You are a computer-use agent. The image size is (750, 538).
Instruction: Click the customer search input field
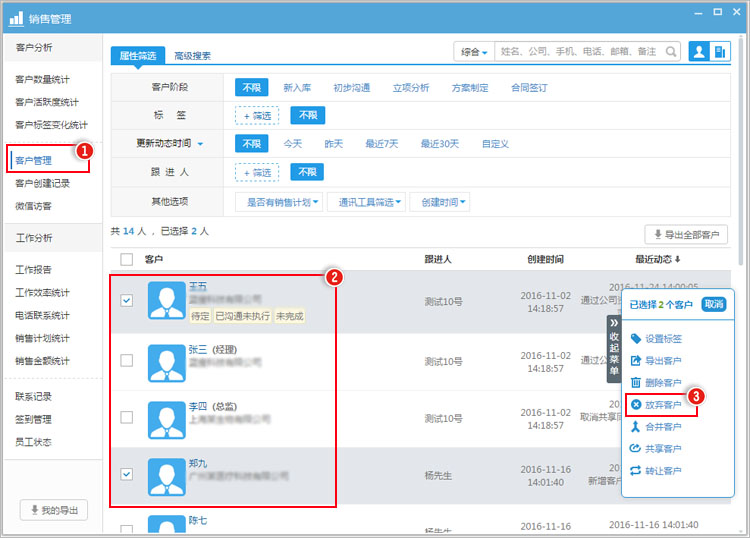coord(580,52)
